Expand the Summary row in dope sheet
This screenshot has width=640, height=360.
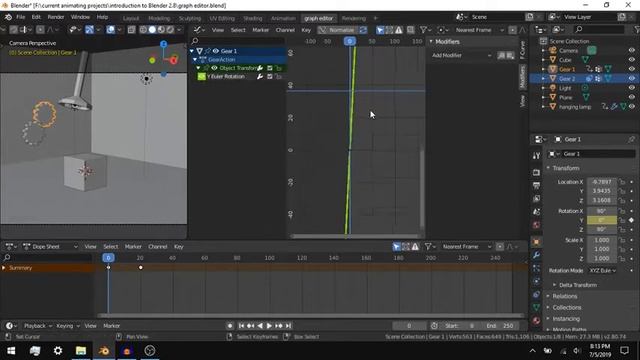4,268
